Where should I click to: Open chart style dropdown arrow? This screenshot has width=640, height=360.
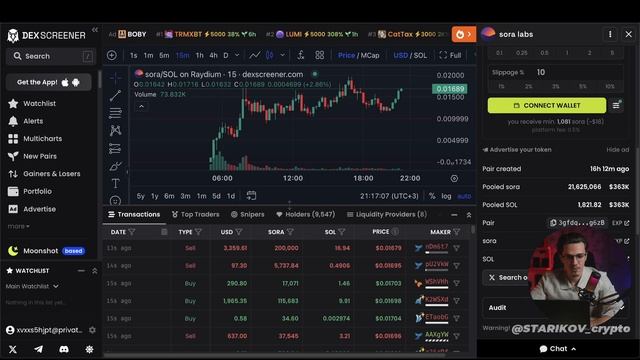(x=282, y=55)
